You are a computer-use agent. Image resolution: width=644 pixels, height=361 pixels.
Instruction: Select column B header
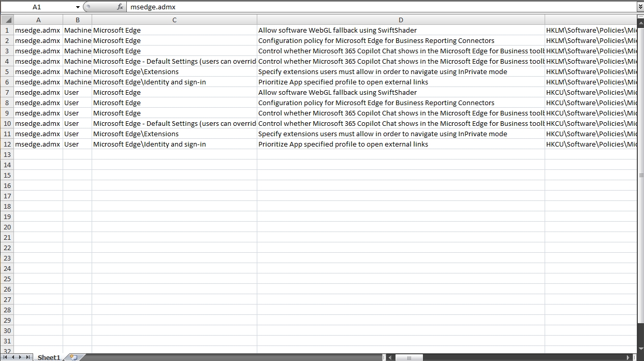coord(77,20)
